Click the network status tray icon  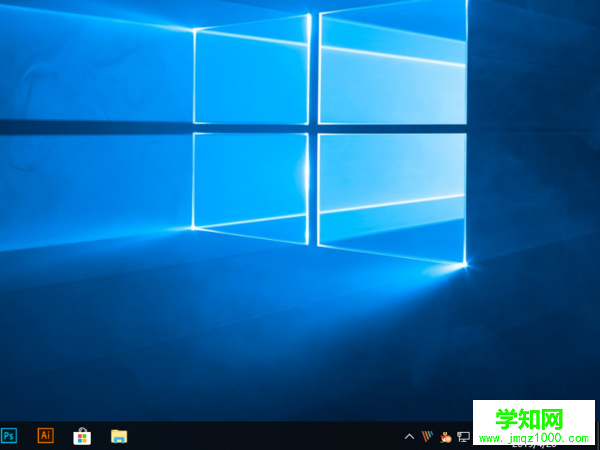coord(463,437)
